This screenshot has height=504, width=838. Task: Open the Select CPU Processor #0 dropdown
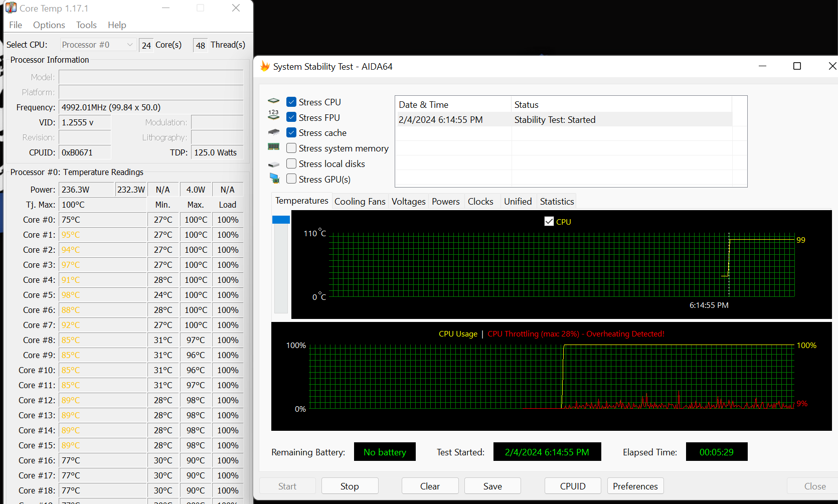click(98, 45)
